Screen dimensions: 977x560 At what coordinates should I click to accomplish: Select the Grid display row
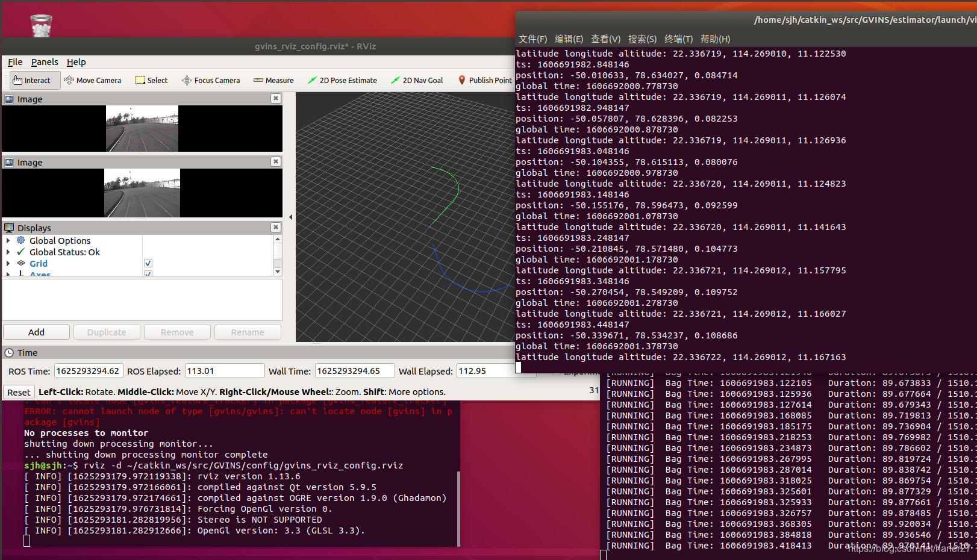point(138,264)
